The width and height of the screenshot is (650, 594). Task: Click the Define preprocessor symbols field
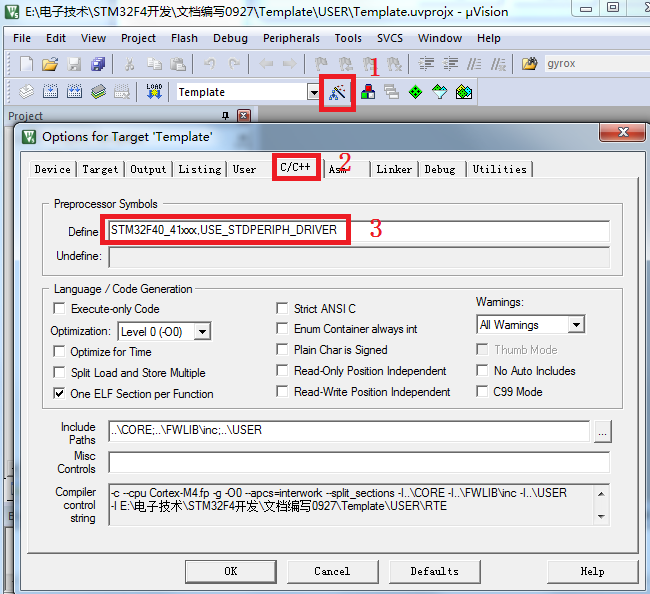pyautogui.click(x=359, y=230)
